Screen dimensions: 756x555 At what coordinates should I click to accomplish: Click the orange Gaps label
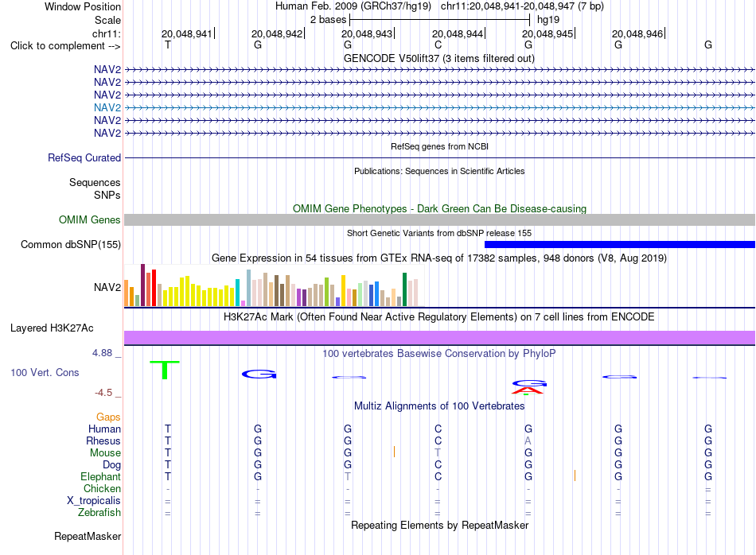[x=108, y=417]
